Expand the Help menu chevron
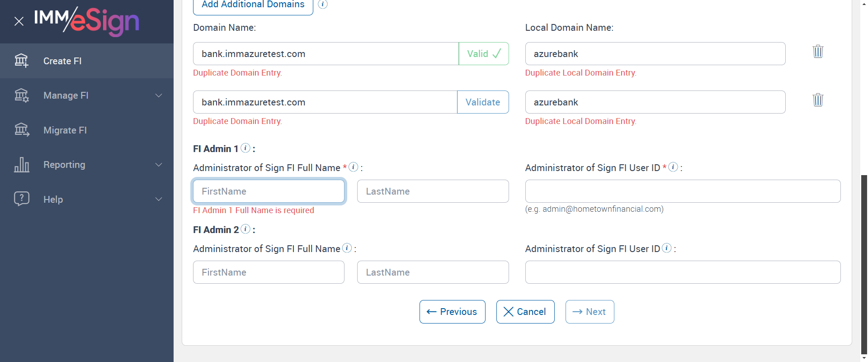The image size is (868, 362). tap(159, 199)
